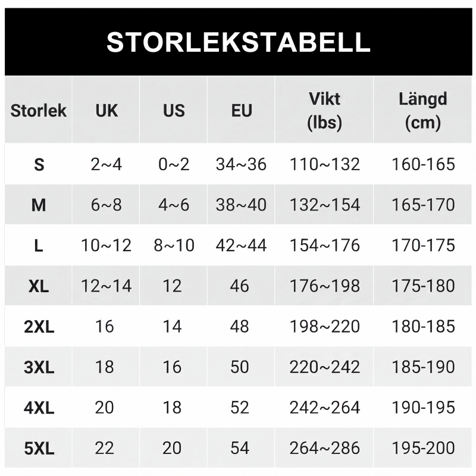Click the weight cell 110~132
This screenshot has height=476, width=476.
coord(324,164)
